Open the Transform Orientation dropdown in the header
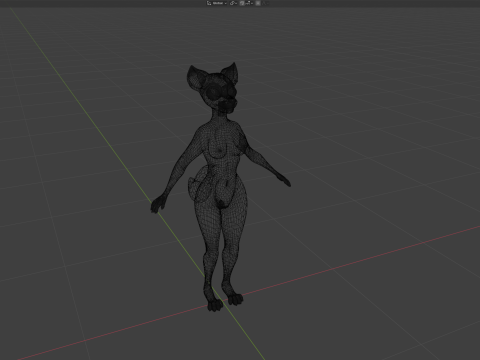480x360 pixels. [217, 3]
